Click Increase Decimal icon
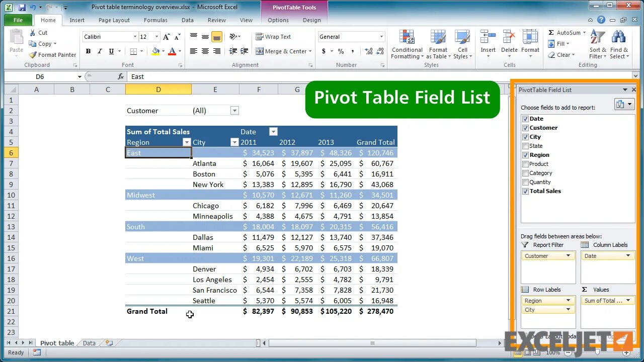Screen dimensions: 644x362 (x=368, y=51)
